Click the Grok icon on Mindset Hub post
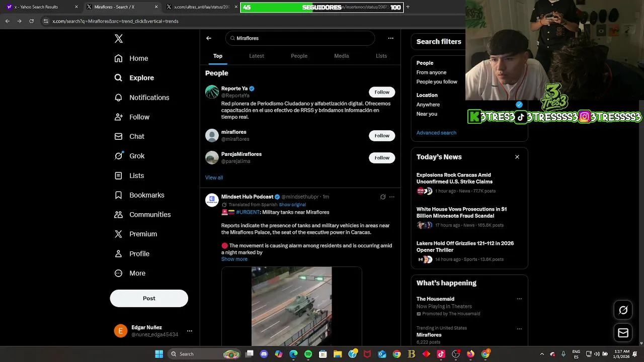This screenshot has height=362, width=644. (x=383, y=197)
